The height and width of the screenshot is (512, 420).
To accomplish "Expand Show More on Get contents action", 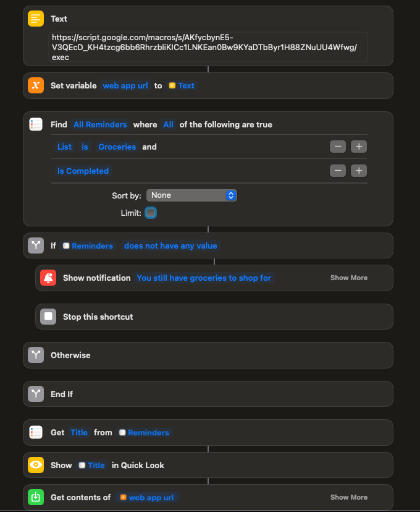I will (x=348, y=497).
